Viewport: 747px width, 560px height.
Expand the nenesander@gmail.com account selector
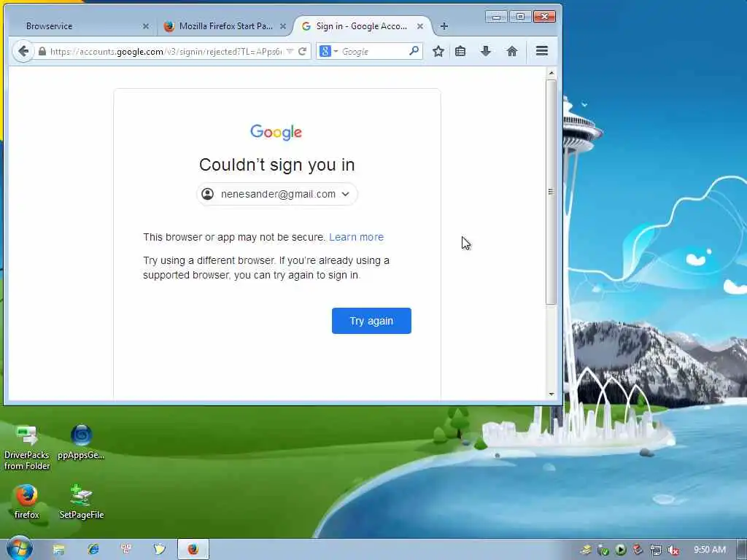click(x=276, y=194)
